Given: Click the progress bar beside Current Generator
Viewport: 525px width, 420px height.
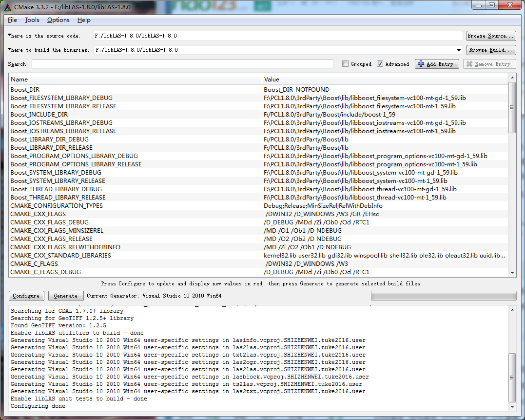Looking at the screenshot, I should pyautogui.click(x=443, y=296).
